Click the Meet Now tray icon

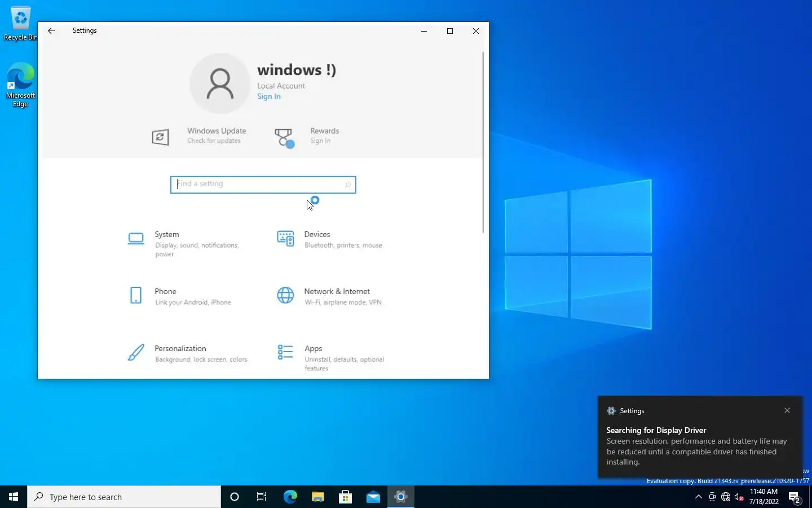(712, 497)
